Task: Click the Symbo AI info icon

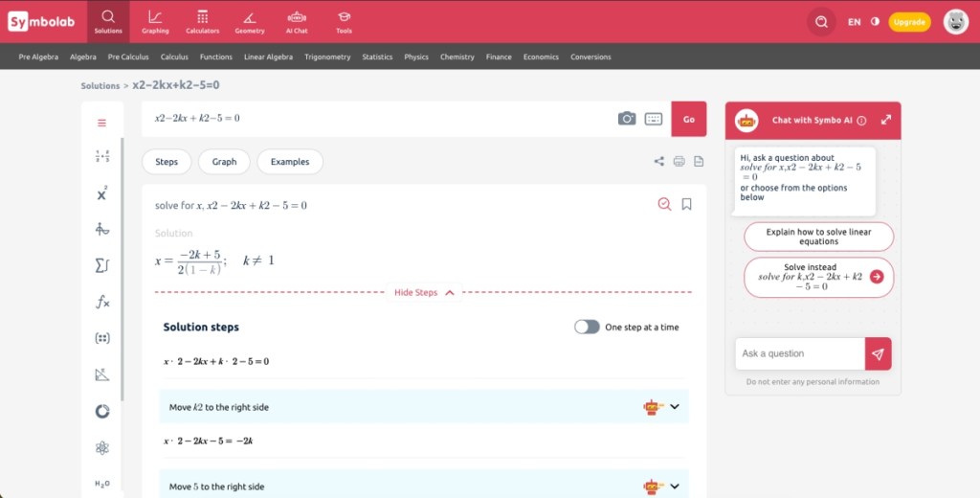Action: [x=862, y=121]
